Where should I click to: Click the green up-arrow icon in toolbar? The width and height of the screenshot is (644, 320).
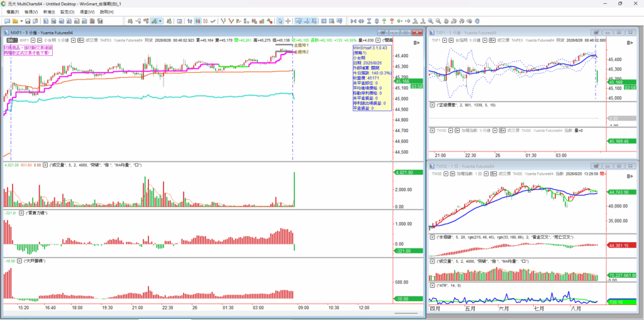(x=384, y=21)
